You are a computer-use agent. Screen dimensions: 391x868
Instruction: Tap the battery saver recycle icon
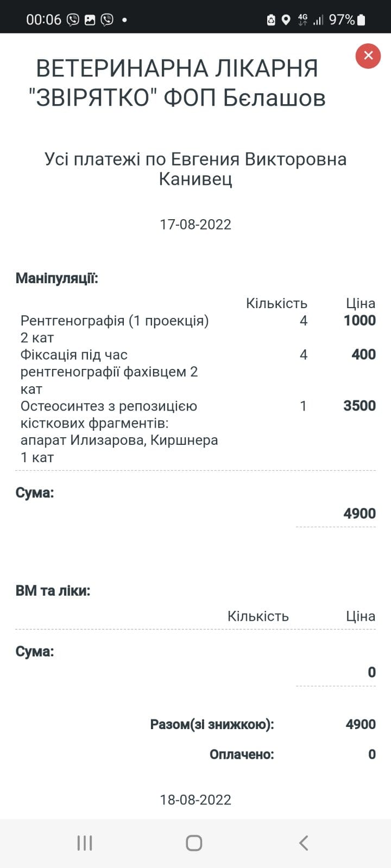(271, 20)
